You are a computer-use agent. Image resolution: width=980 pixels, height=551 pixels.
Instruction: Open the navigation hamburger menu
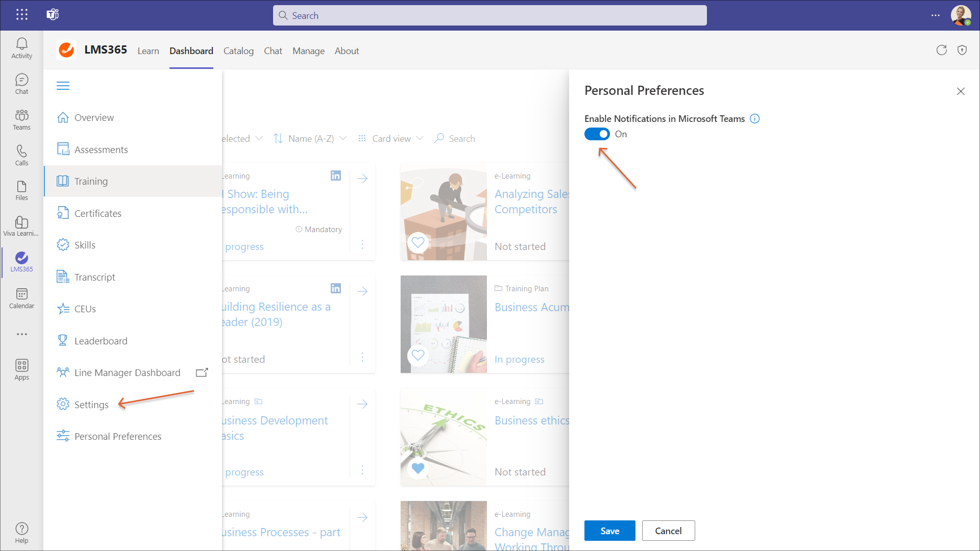click(x=63, y=85)
